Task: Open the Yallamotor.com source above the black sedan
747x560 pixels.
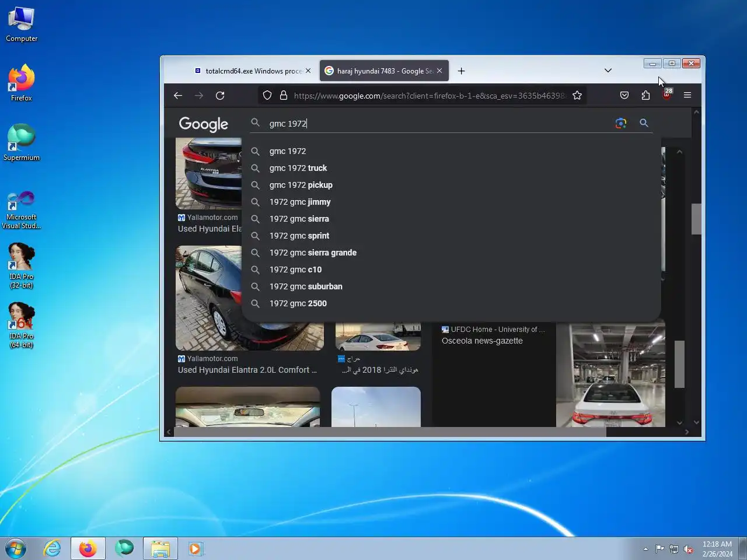Action: (208, 218)
